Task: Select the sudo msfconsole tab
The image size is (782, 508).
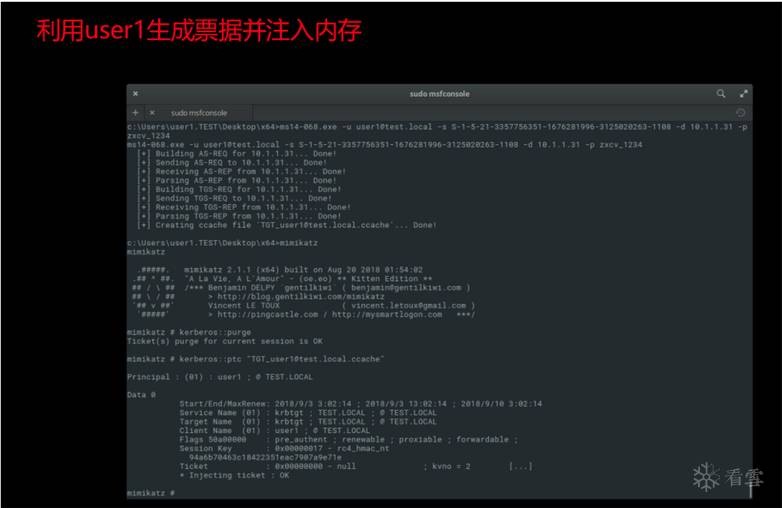Action: 199,113
